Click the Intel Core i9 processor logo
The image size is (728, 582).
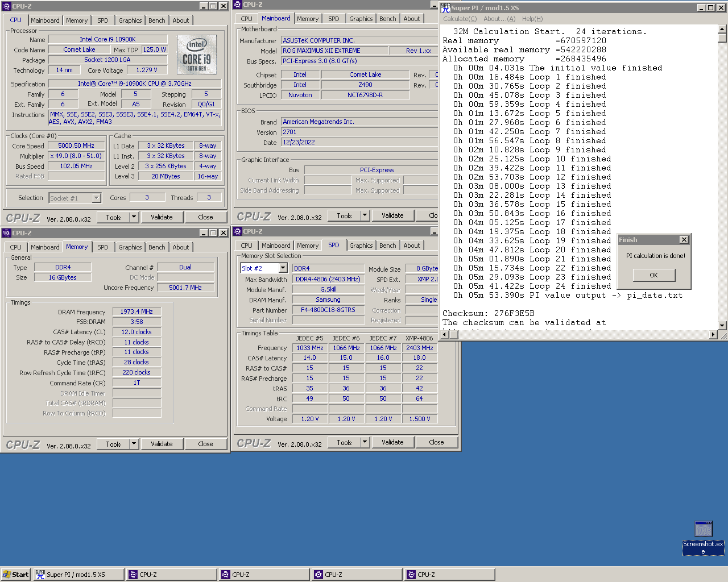click(197, 55)
